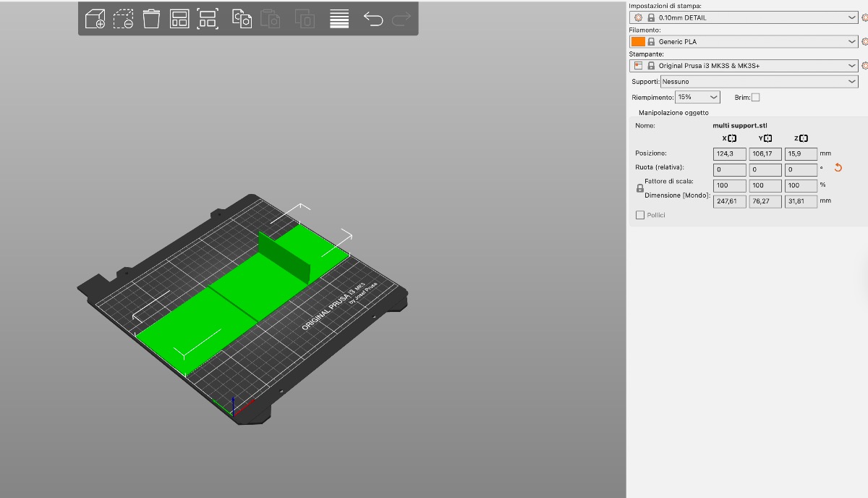Click the Delete all trash icon
This screenshot has height=498, width=868.
(151, 19)
